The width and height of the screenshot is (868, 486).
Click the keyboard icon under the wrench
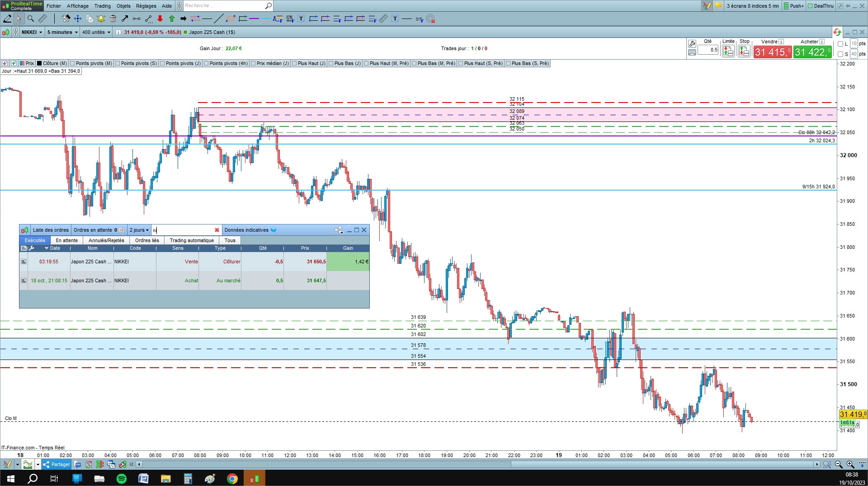(692, 52)
